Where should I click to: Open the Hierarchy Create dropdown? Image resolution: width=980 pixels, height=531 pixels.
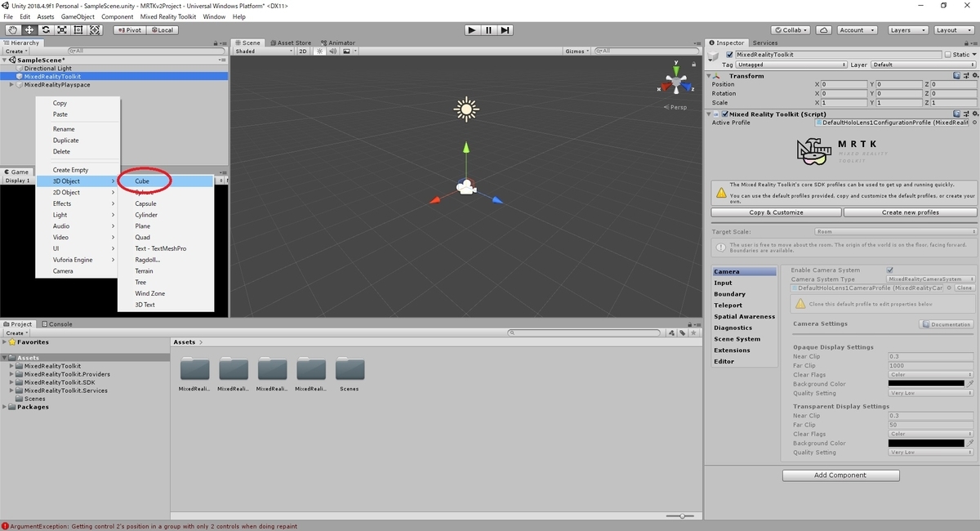pyautogui.click(x=16, y=51)
